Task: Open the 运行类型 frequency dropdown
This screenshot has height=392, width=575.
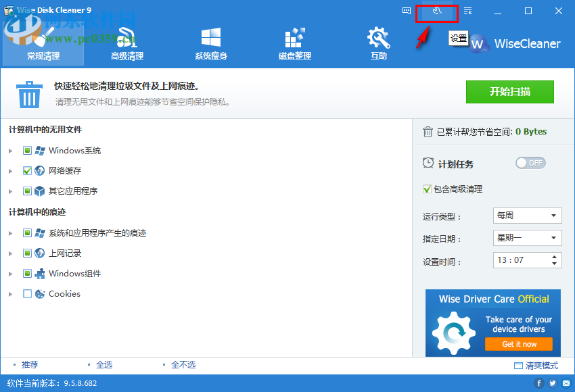Action: click(x=527, y=215)
